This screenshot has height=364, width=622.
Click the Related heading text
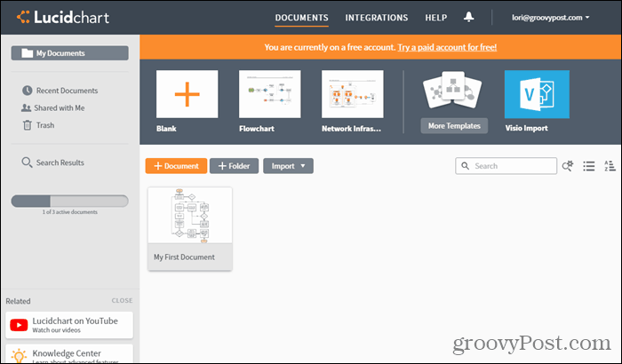(x=18, y=301)
